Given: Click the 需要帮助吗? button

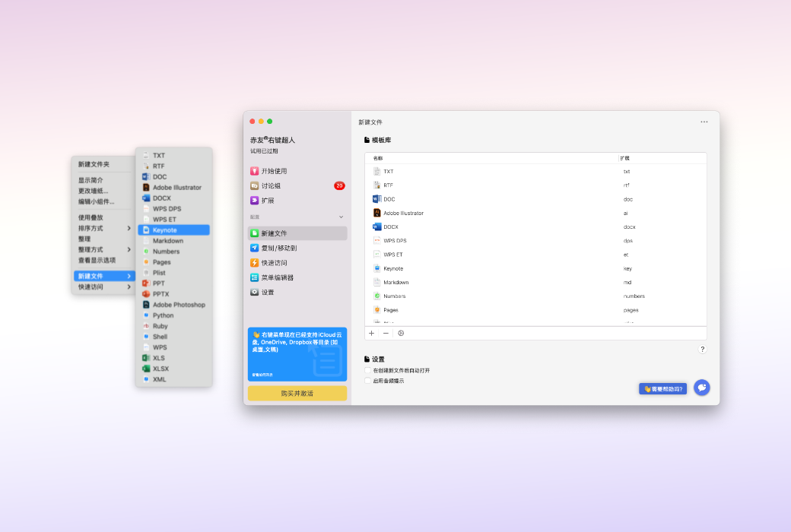Looking at the screenshot, I should [663, 389].
